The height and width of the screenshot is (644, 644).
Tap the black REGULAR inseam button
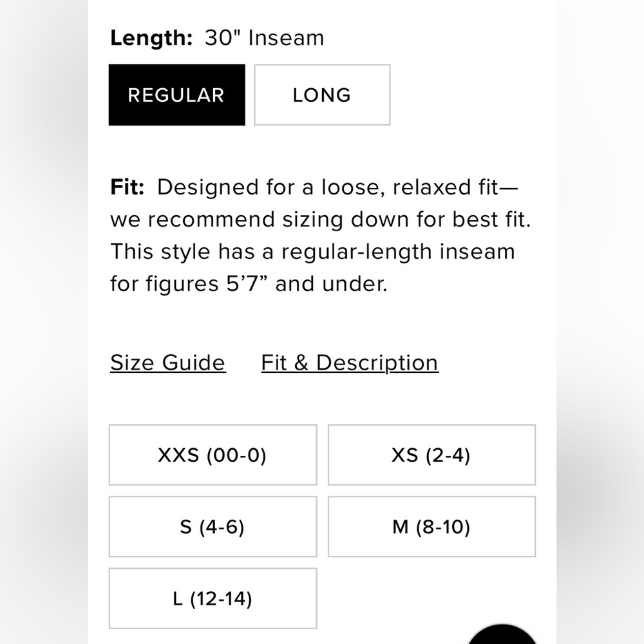click(177, 95)
